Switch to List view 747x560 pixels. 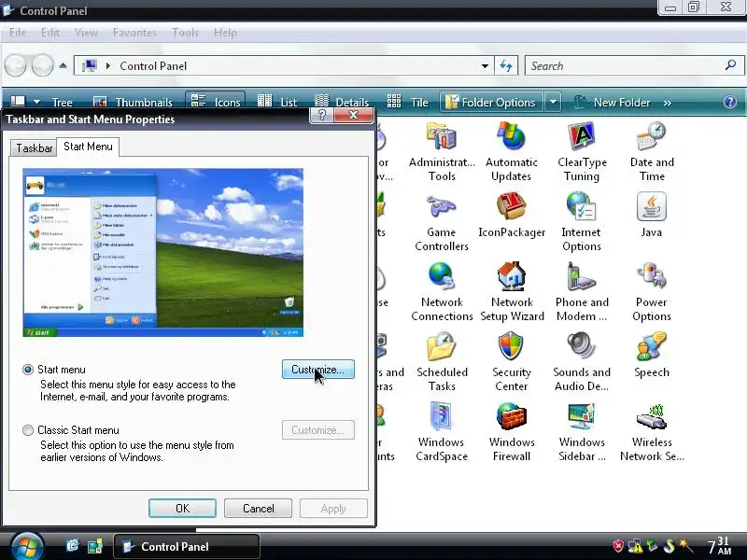[x=277, y=103]
